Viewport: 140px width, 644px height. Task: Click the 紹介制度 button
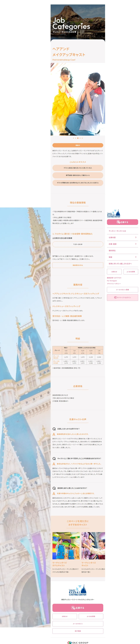(78, 631)
